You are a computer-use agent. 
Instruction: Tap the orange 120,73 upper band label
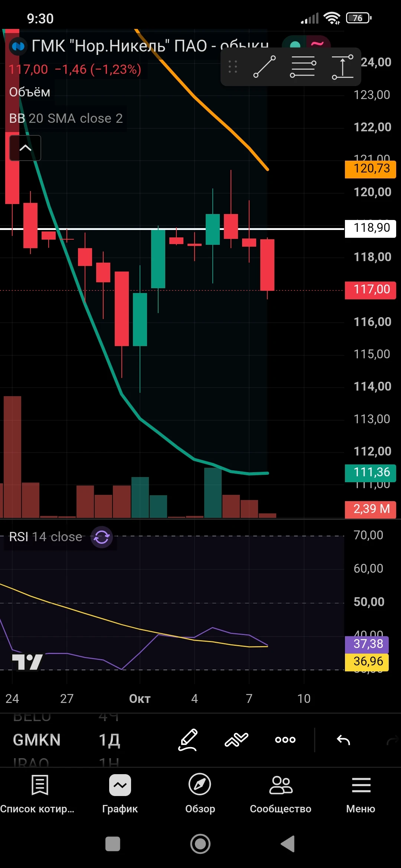(371, 169)
